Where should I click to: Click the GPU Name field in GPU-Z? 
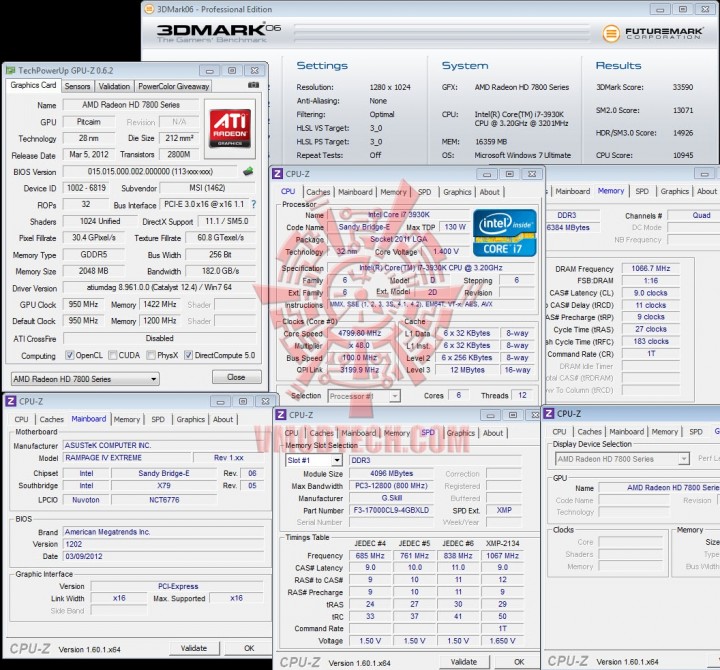pyautogui.click(x=131, y=105)
